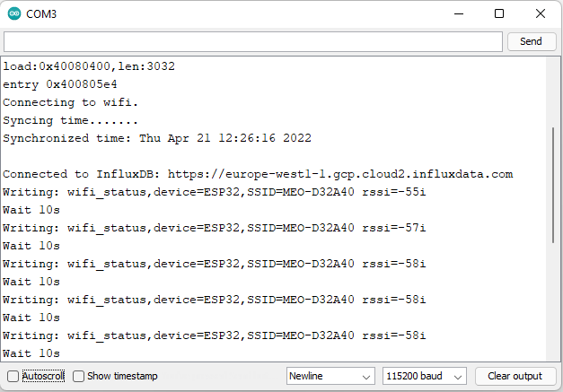The width and height of the screenshot is (563, 392).
Task: Click the 'Syncing time.......' line
Action: (71, 120)
